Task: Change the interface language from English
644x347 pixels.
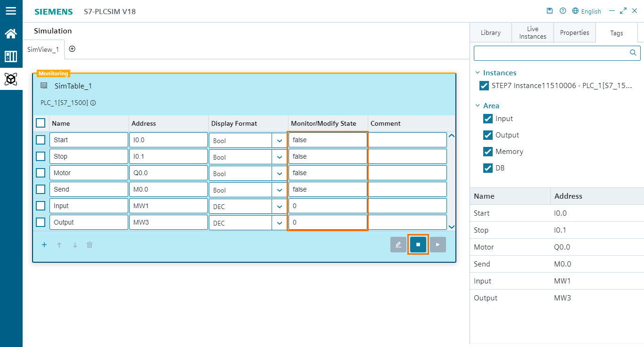Action: pos(586,11)
